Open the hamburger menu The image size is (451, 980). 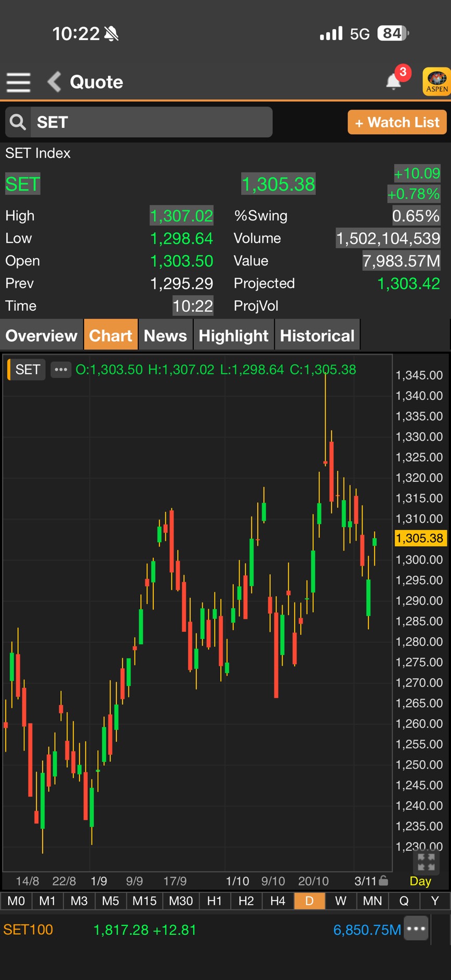[x=19, y=82]
